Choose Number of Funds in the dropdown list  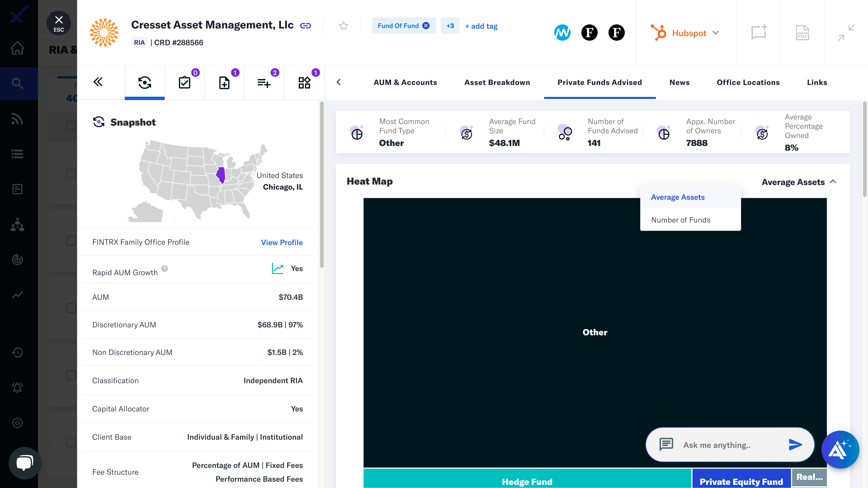[x=690, y=220]
